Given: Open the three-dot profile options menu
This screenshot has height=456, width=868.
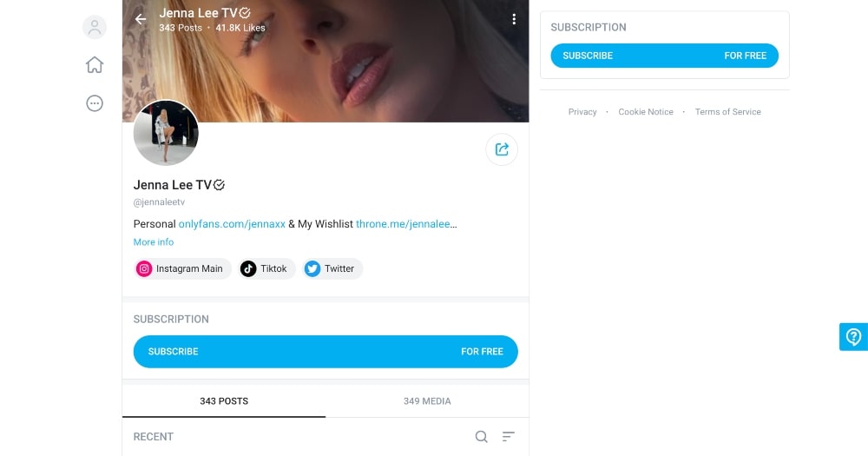Looking at the screenshot, I should tap(514, 19).
